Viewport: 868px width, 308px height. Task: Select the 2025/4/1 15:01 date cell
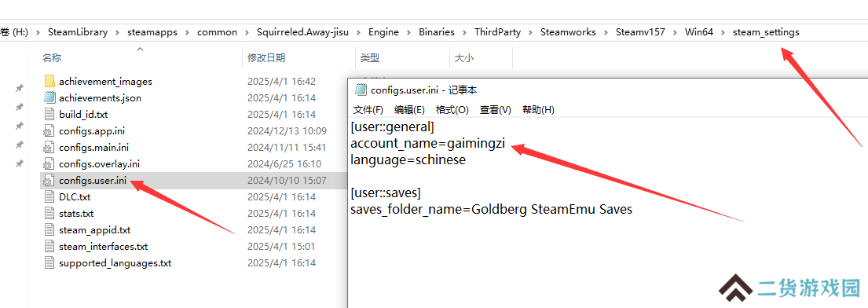click(281, 247)
